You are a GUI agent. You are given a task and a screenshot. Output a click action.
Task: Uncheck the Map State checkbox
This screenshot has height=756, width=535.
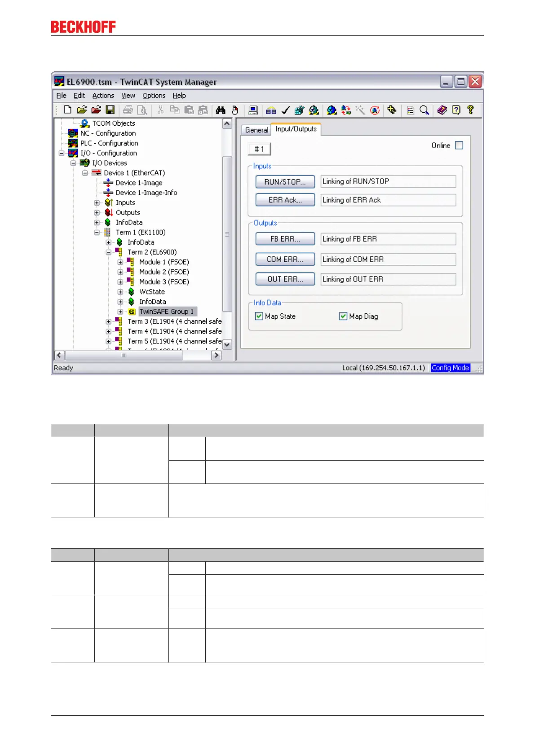click(259, 316)
